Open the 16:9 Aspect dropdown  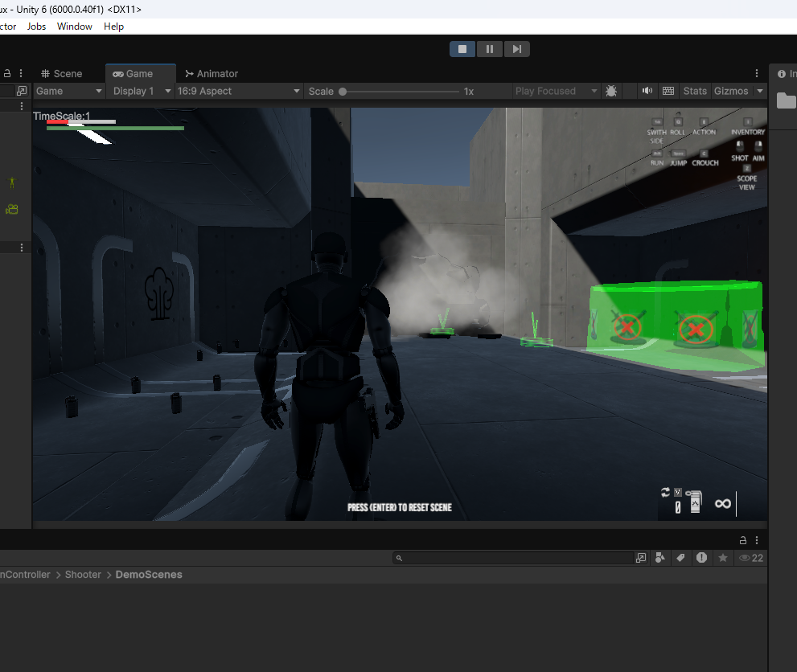[238, 91]
